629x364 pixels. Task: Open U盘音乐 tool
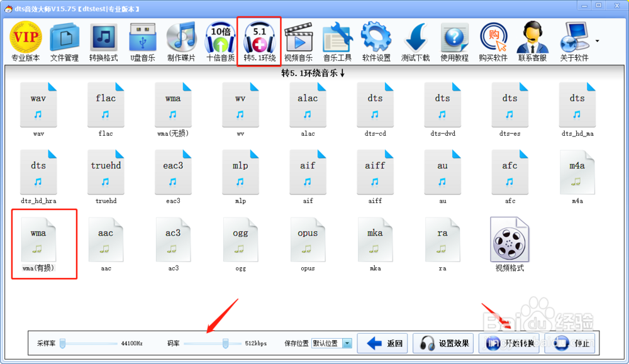142,41
